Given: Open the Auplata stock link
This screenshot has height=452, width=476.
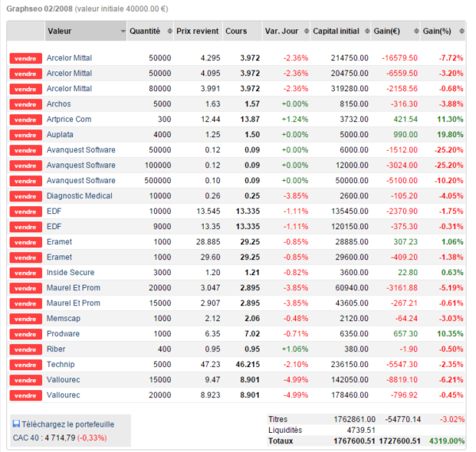Looking at the screenshot, I should tap(59, 135).
